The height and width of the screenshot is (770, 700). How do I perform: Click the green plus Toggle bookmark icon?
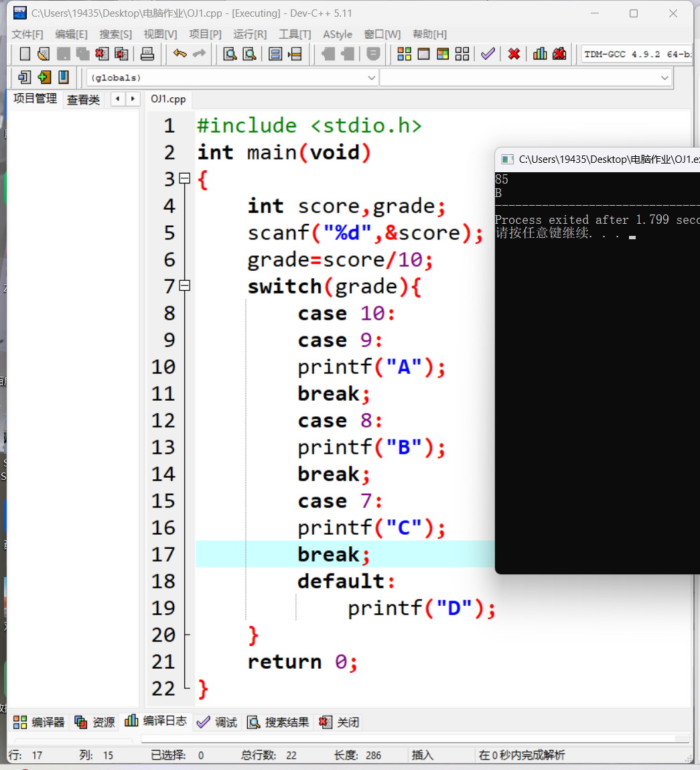[44, 77]
